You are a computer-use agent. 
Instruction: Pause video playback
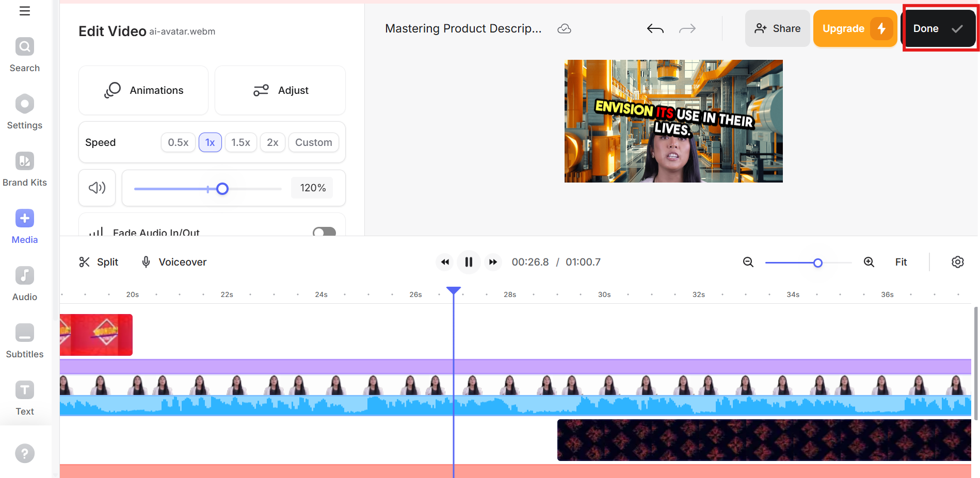point(469,262)
